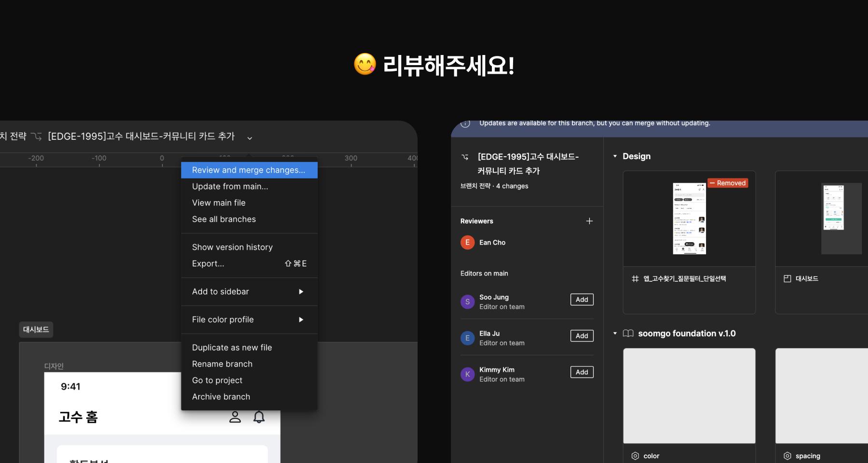Screen dimensions: 868x463
Task: Choose Update from main
Action: (230, 187)
